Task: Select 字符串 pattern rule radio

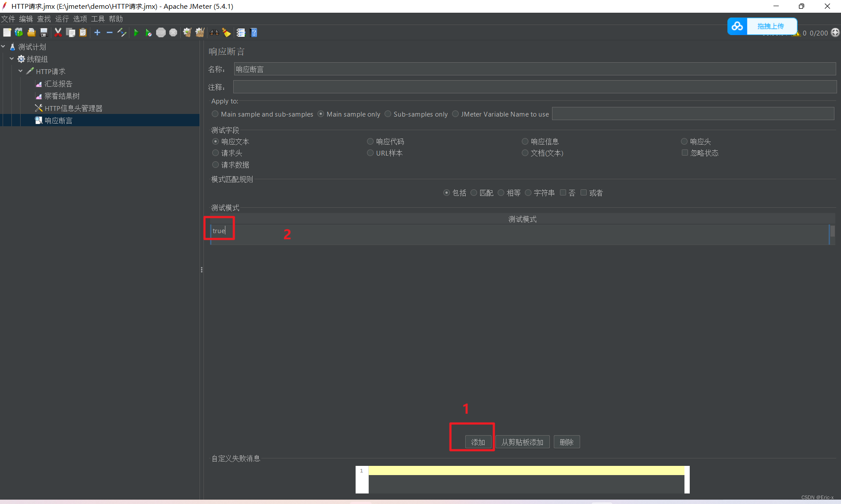Action: coord(528,193)
